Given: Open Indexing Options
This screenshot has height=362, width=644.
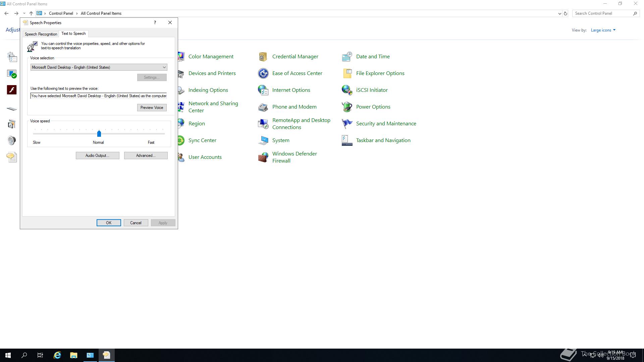Looking at the screenshot, I should point(208,90).
